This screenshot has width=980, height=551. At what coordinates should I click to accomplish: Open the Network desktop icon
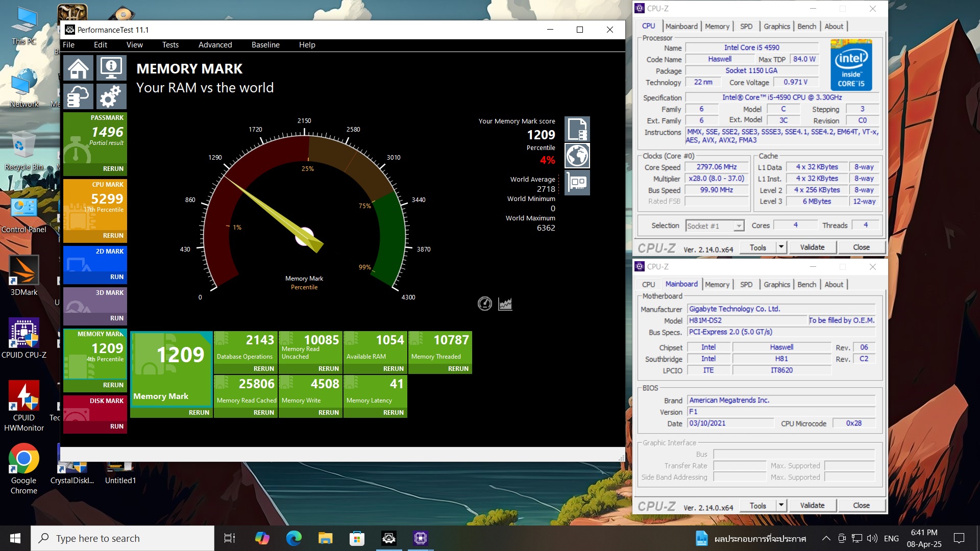point(24,88)
